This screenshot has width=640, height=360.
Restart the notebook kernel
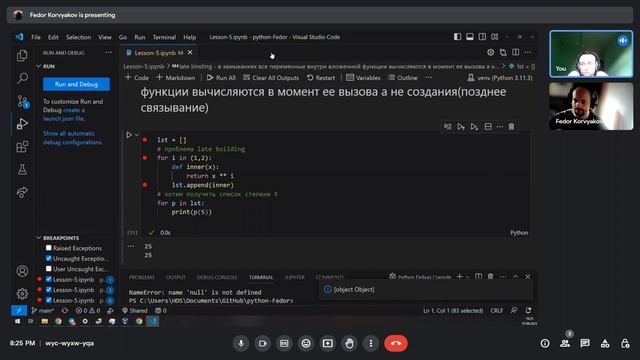click(x=321, y=78)
